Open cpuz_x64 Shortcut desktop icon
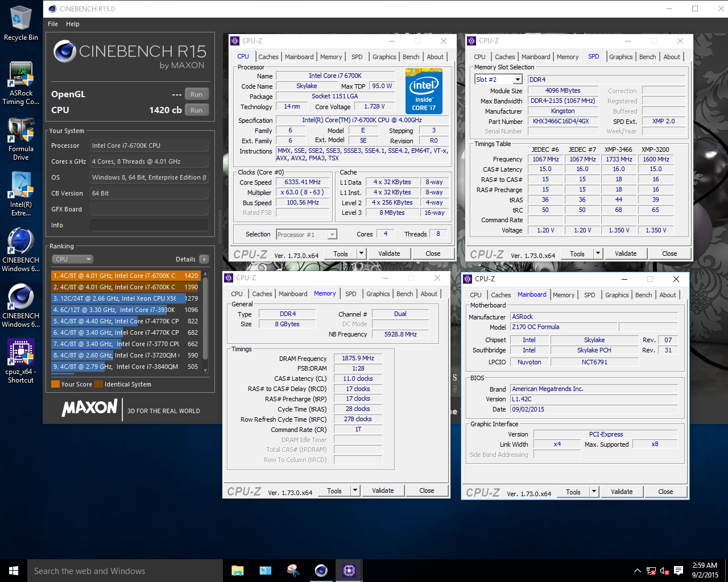Screen dimensions: 728x582 (21, 361)
